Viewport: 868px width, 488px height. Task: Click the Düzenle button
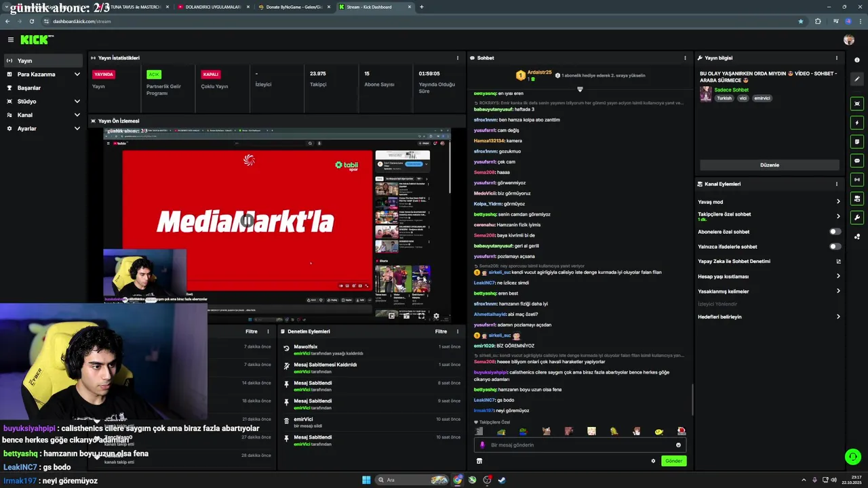point(770,165)
